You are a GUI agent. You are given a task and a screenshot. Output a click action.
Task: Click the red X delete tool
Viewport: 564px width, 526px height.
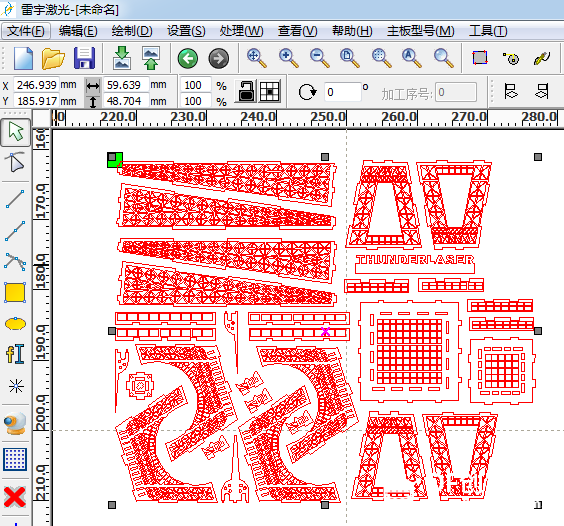point(15,497)
